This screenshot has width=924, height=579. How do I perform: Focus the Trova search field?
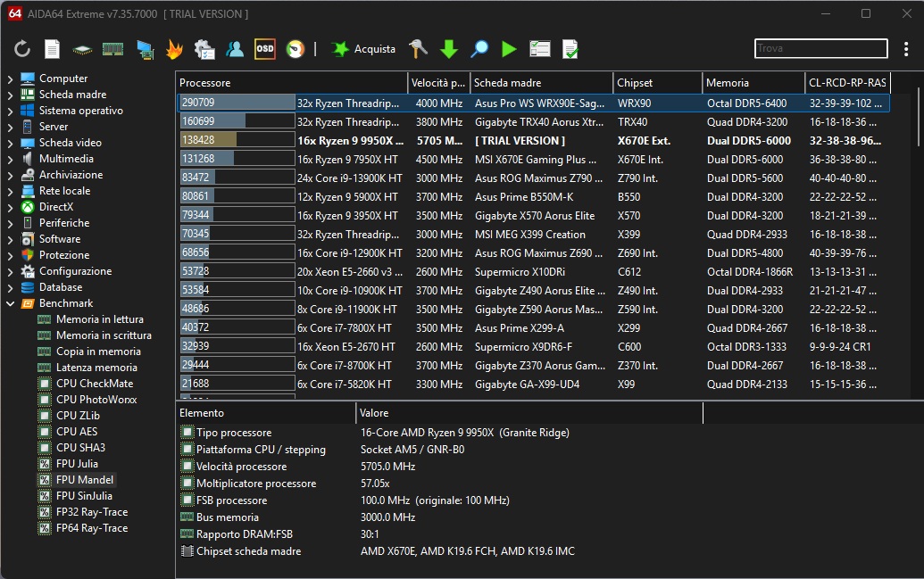(x=820, y=48)
